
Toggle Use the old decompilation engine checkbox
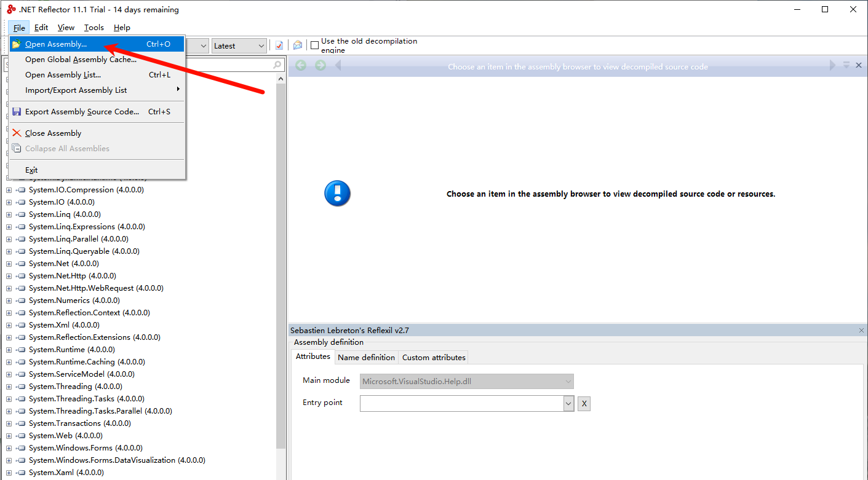click(315, 45)
